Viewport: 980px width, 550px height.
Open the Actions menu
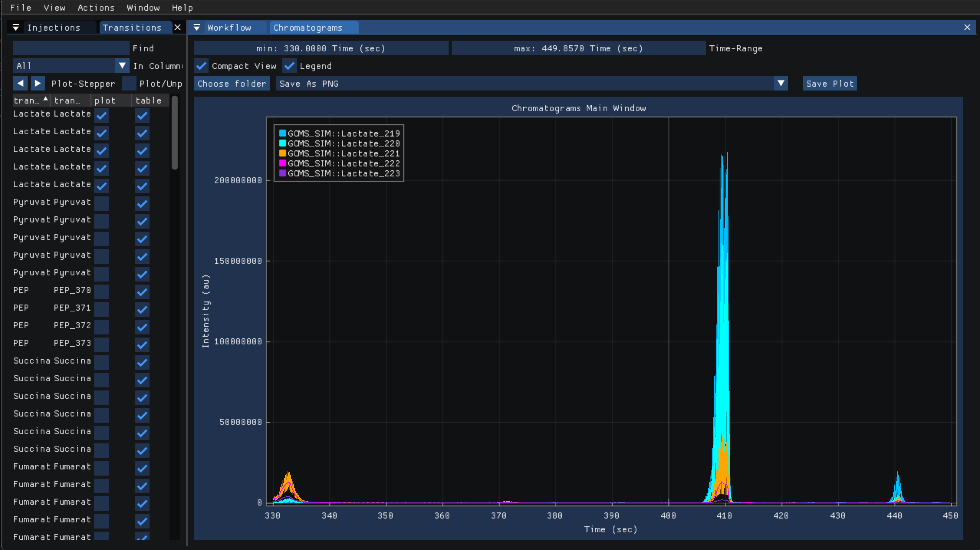96,7
